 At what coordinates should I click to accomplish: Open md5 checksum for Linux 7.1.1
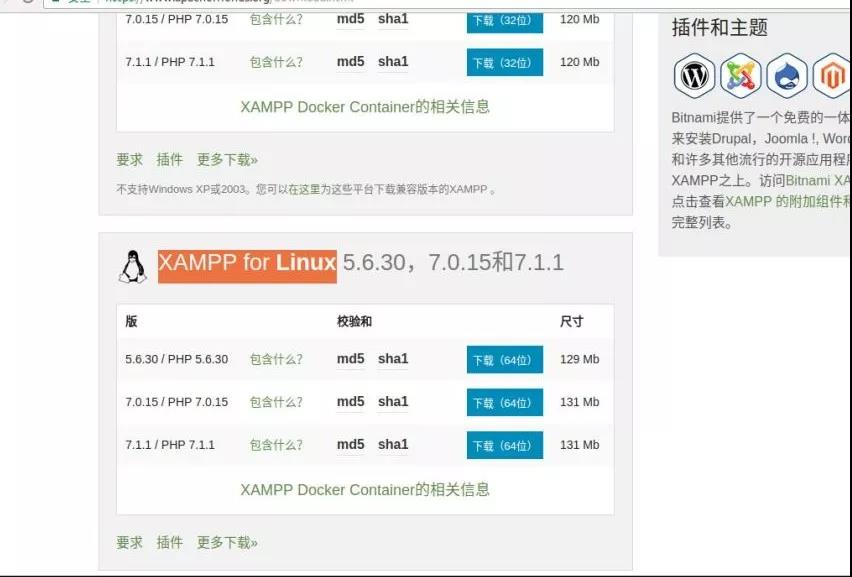click(350, 444)
